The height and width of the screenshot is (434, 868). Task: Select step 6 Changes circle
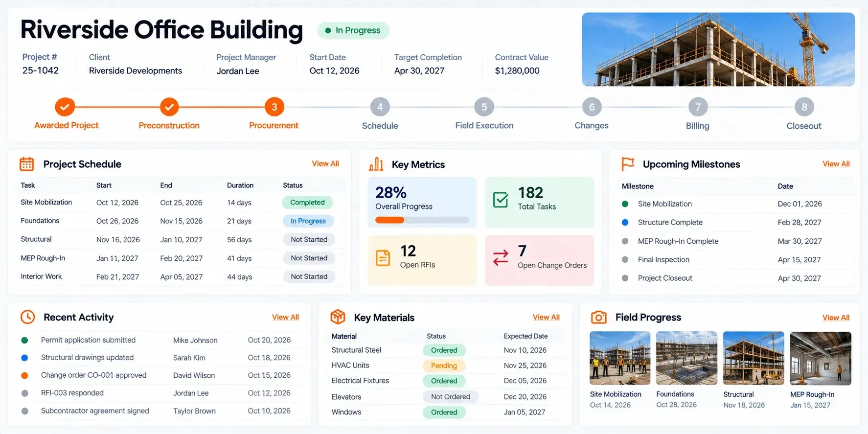pyautogui.click(x=592, y=107)
